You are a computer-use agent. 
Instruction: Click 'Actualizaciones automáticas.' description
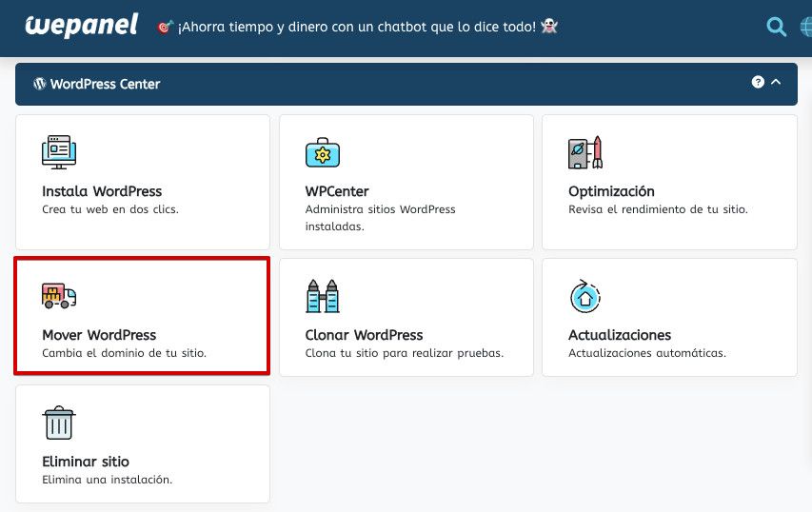(647, 353)
